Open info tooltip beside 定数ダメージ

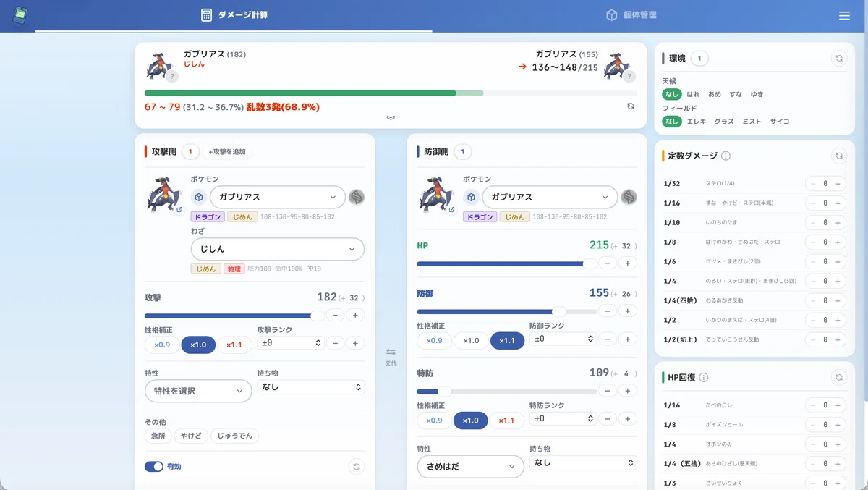coord(726,156)
